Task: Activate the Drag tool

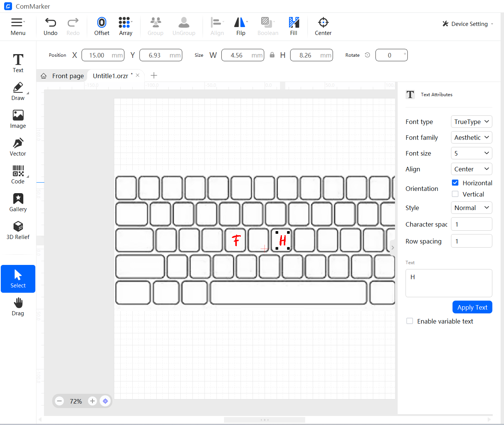Action: (18, 306)
